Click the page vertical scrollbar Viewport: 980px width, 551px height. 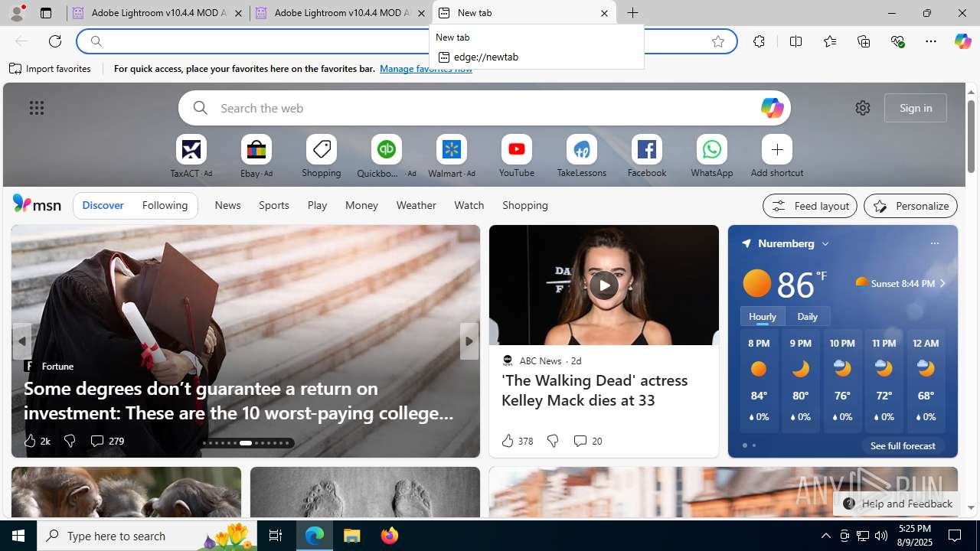971,136
